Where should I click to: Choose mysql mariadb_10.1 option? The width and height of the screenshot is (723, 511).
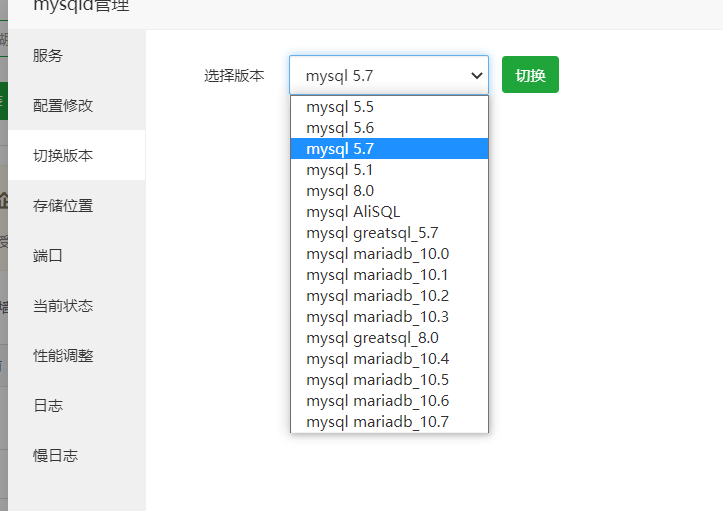(x=389, y=274)
